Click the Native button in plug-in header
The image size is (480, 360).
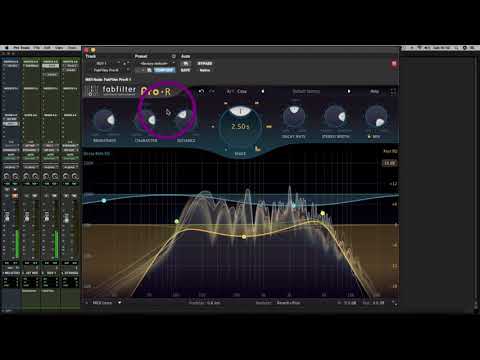205,70
